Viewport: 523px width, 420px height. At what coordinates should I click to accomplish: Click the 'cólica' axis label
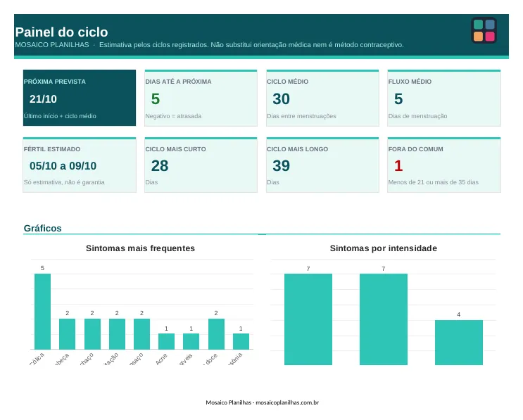tap(37, 359)
